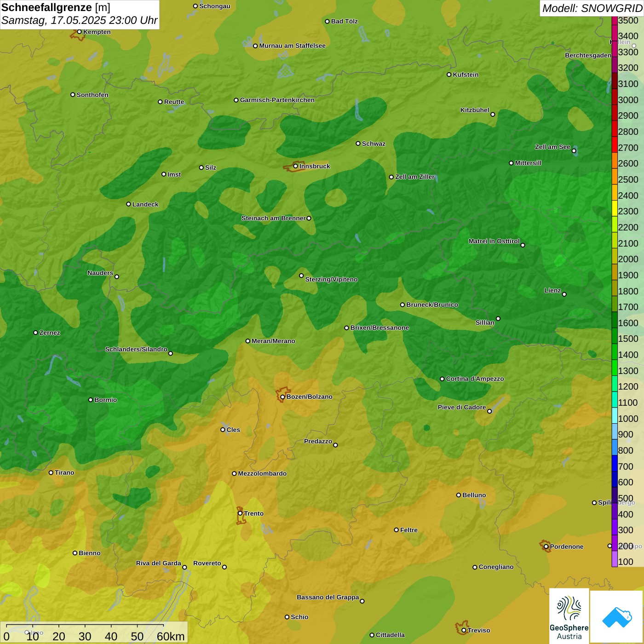Click the Bad Tölz location dot
The height and width of the screenshot is (644, 644).
[x=327, y=21]
